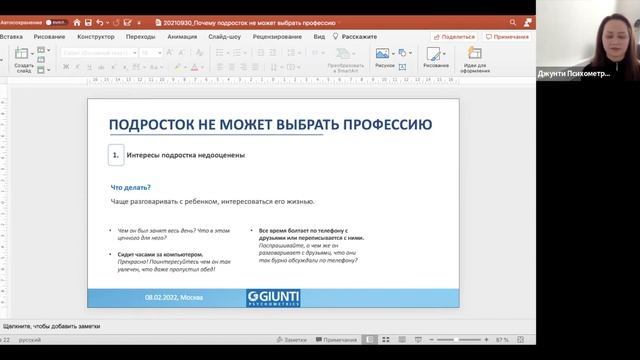640x360 pixels.
Task: Click the Поделиться share button
Action: click(x=454, y=37)
